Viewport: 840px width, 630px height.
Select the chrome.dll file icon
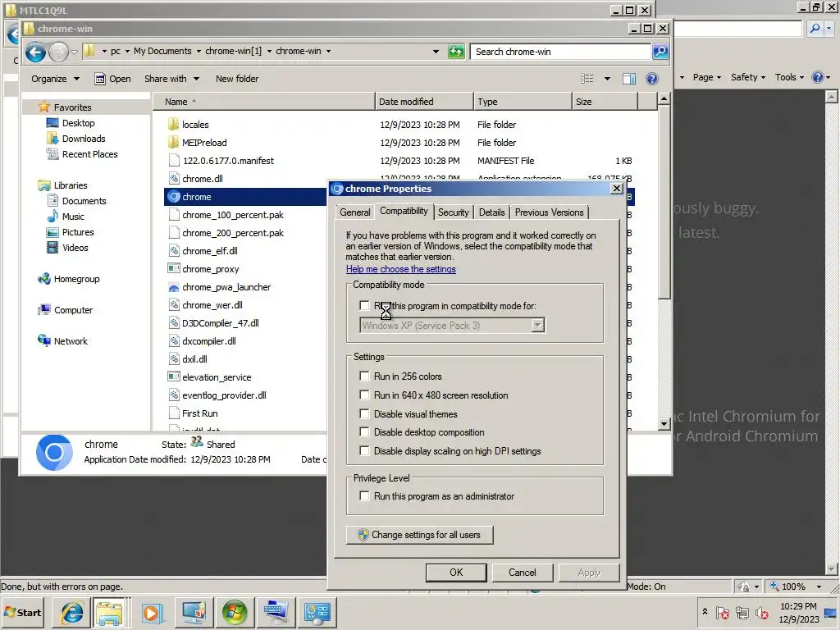pyautogui.click(x=174, y=178)
